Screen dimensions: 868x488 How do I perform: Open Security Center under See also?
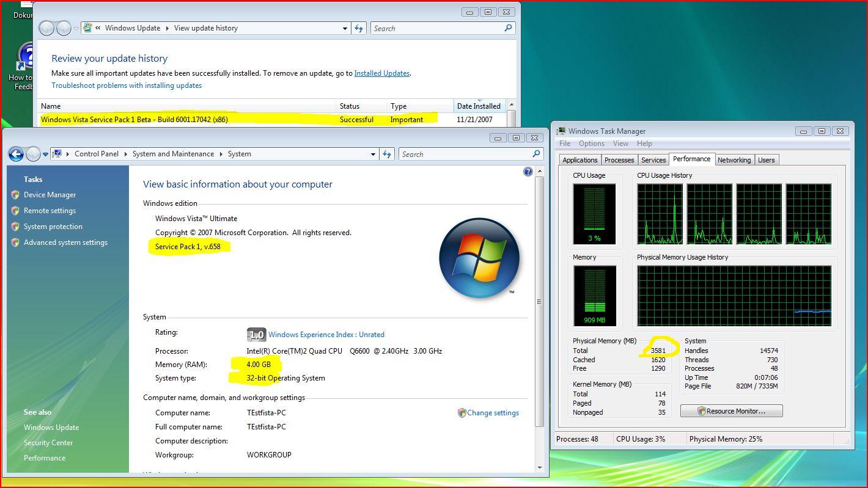48,443
